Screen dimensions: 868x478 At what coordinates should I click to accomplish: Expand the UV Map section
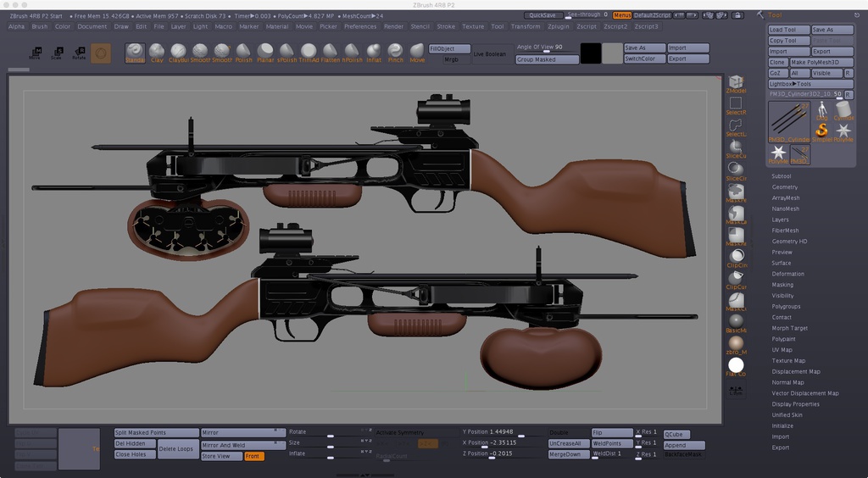pos(782,350)
